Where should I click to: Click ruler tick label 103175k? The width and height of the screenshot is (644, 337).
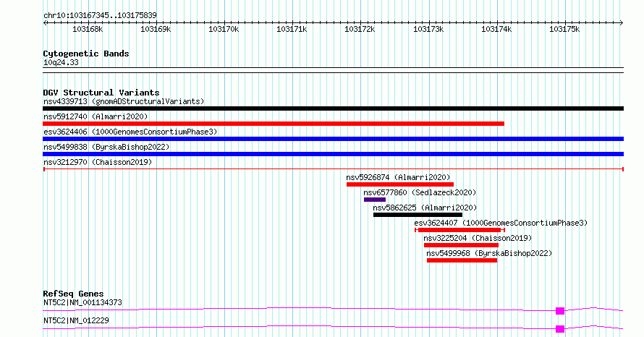pos(564,29)
